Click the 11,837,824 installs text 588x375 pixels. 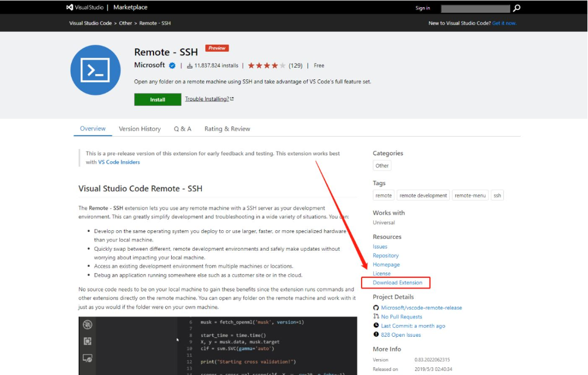tap(216, 65)
